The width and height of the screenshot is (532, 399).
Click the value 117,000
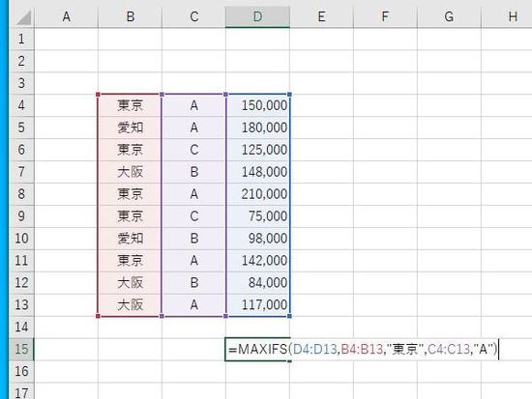click(x=264, y=304)
